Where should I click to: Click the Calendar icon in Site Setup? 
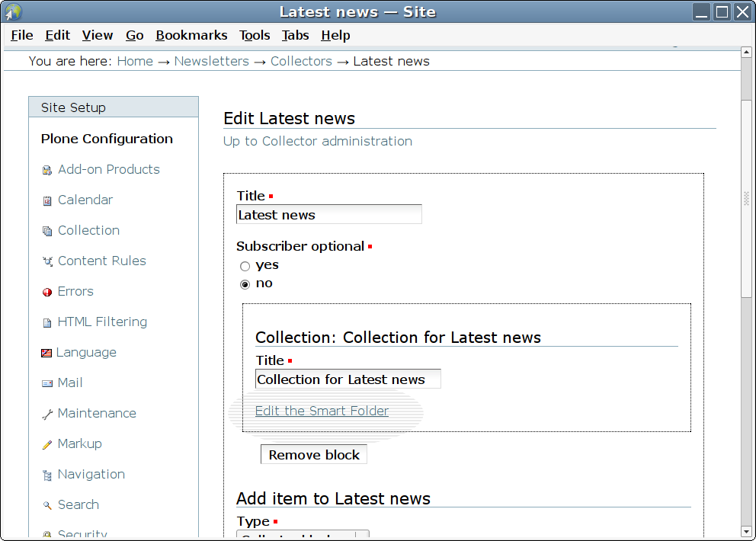click(47, 200)
